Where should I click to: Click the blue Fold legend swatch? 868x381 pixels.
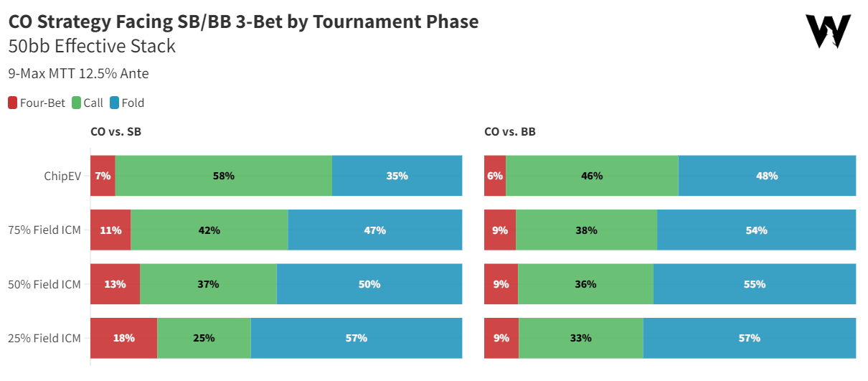click(x=114, y=103)
